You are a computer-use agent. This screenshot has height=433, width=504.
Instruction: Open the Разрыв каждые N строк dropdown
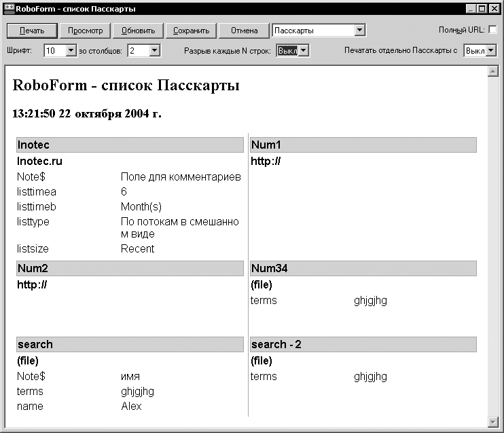304,50
